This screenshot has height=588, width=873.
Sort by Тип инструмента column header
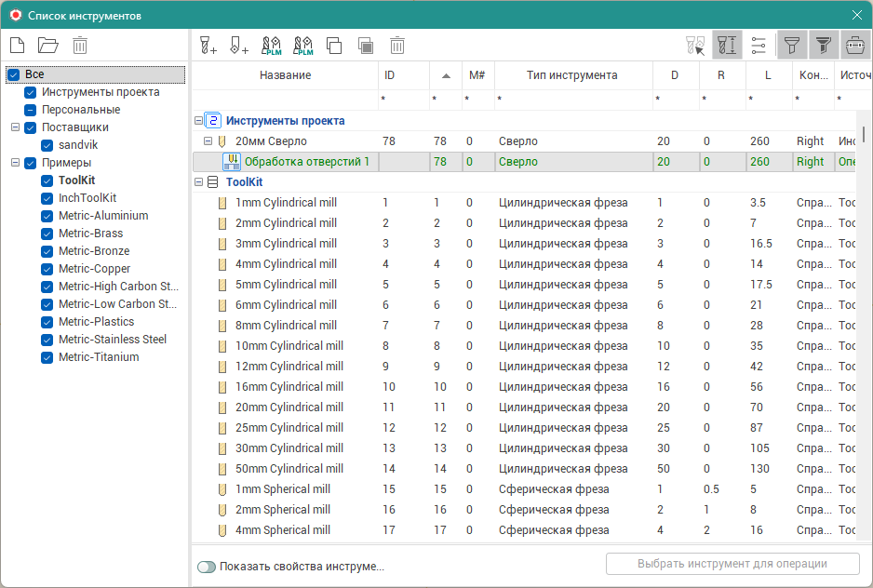click(571, 75)
